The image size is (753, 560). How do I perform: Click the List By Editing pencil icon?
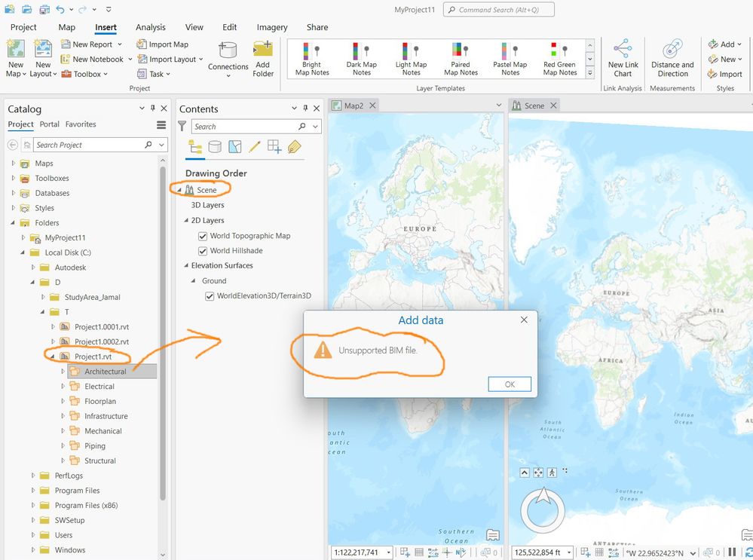255,146
